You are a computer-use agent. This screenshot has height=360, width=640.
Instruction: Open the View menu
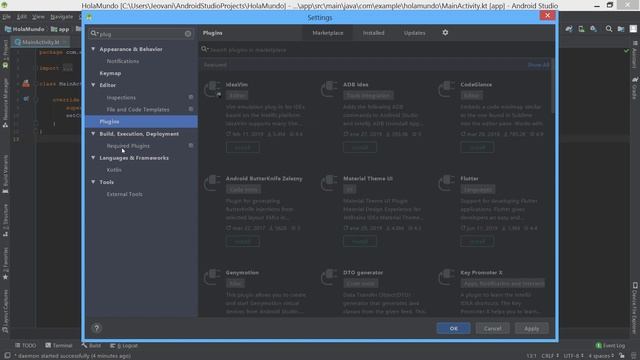point(38,17)
